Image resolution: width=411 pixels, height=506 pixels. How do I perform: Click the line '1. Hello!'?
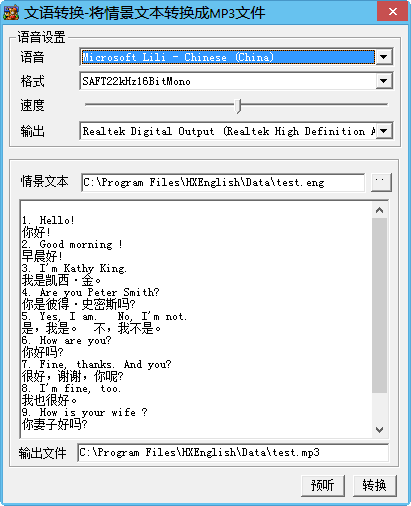(x=48, y=220)
